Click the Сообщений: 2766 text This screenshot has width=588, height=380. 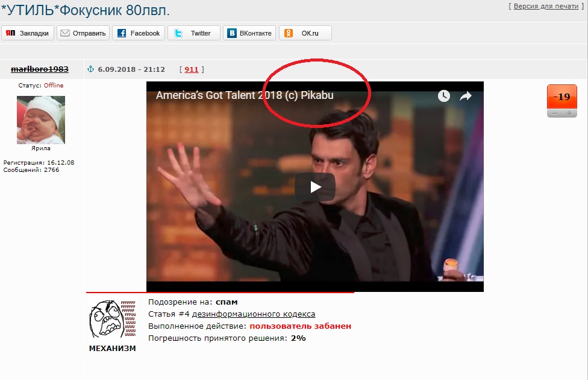click(31, 169)
